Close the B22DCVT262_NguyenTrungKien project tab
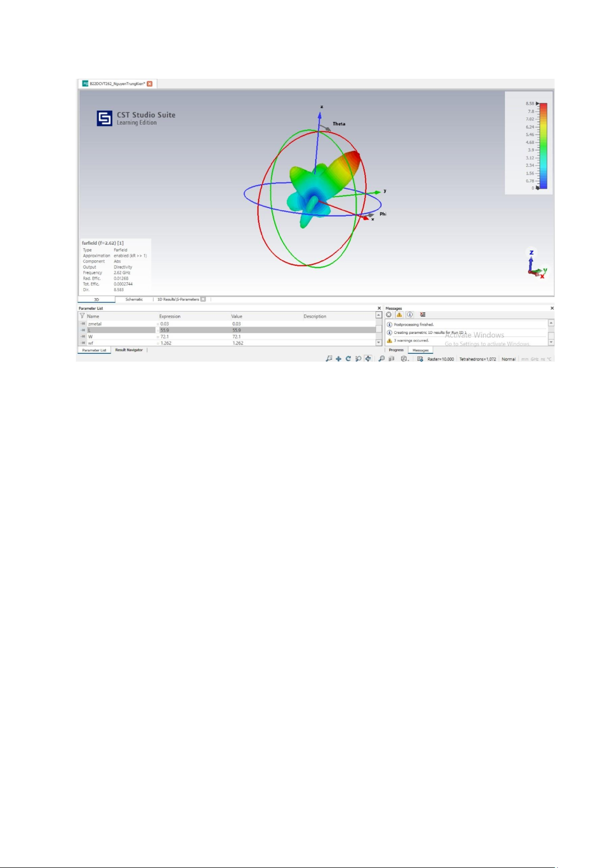 [x=149, y=83]
